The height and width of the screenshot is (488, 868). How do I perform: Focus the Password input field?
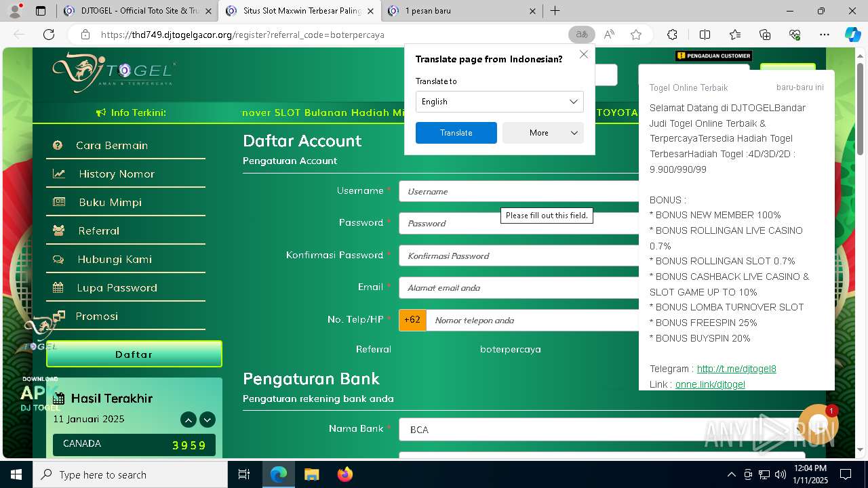(519, 223)
